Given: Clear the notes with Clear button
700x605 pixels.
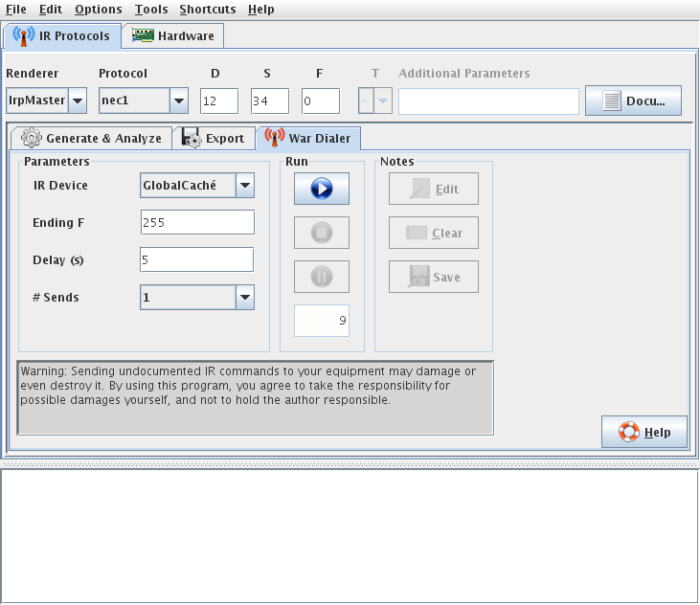Looking at the screenshot, I should [433, 233].
